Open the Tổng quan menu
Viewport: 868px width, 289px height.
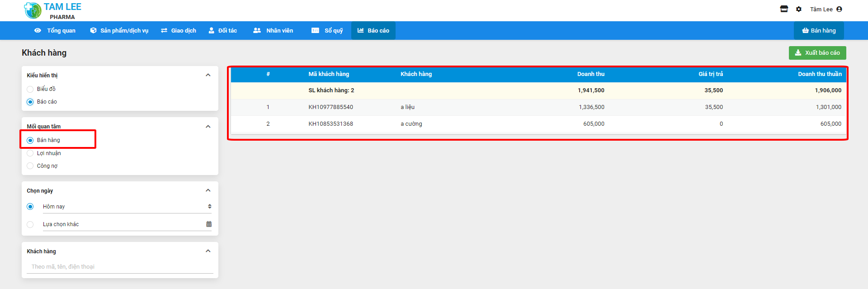(55, 30)
